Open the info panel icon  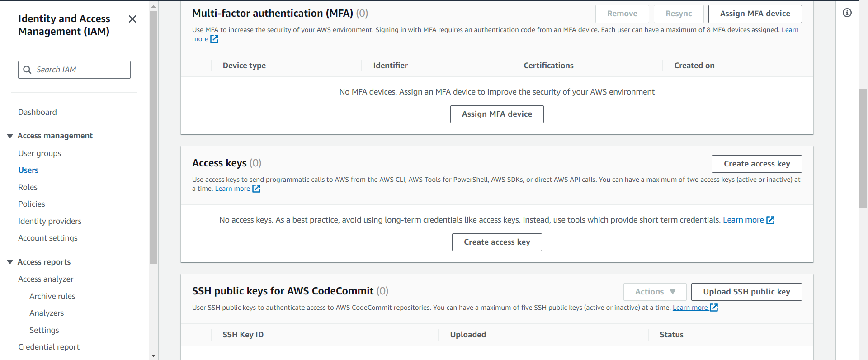(x=847, y=13)
